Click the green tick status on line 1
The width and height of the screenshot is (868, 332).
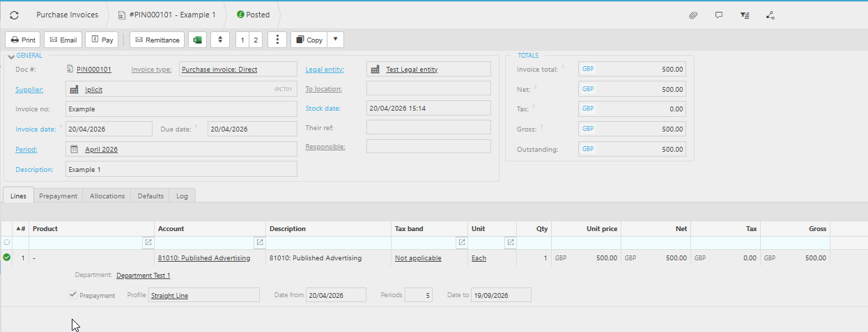click(x=7, y=258)
